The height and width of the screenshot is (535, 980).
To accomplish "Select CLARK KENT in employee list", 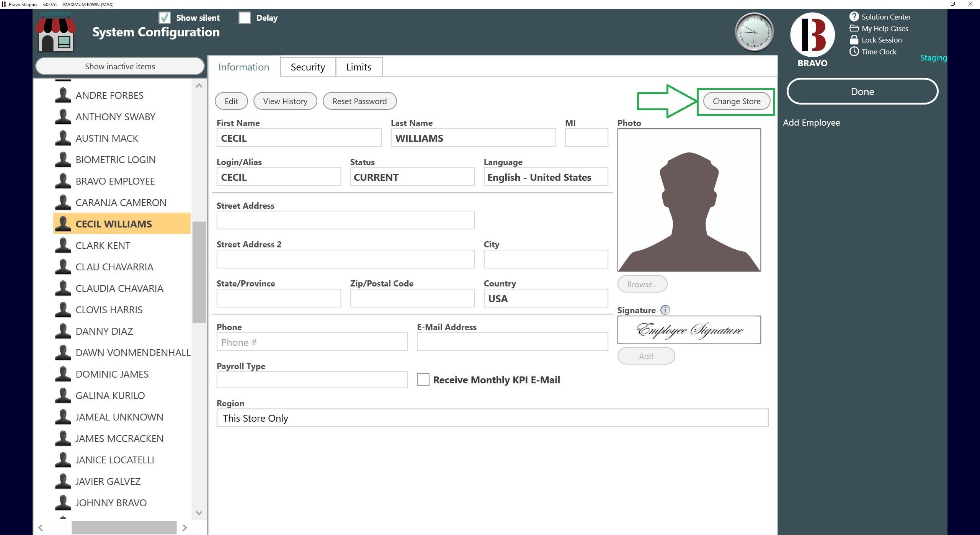I will (x=103, y=245).
